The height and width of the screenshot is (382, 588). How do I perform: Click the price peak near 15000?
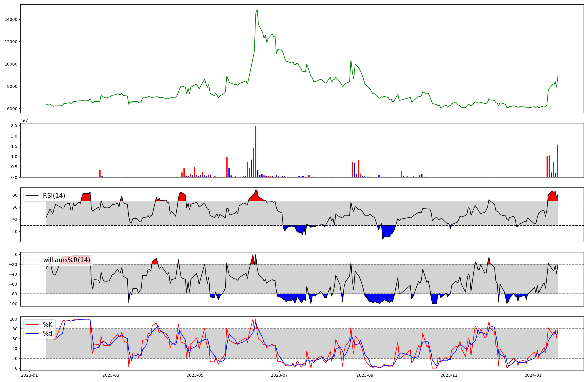tap(257, 9)
